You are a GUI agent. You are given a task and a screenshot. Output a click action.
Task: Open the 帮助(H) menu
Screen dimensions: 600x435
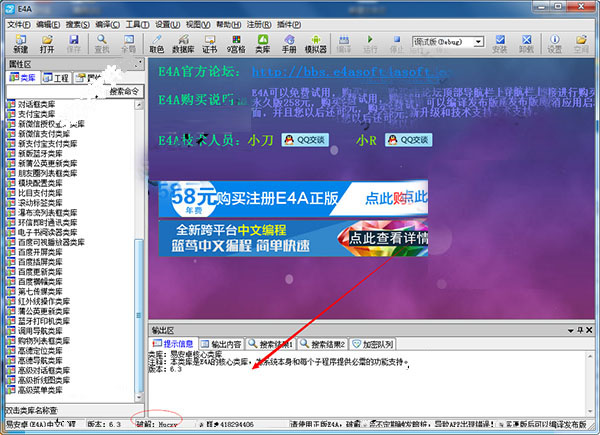click(228, 24)
